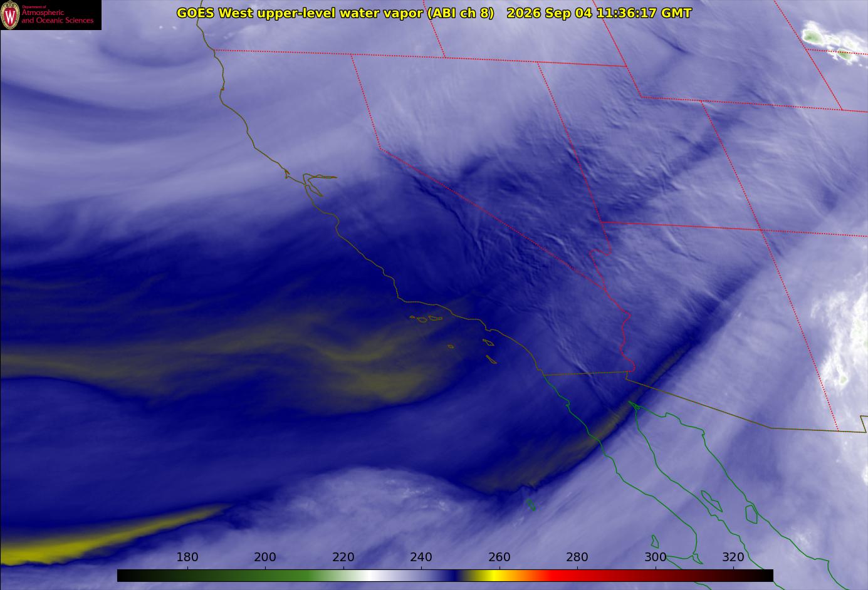Click the 200 label on color scale

pyautogui.click(x=265, y=557)
